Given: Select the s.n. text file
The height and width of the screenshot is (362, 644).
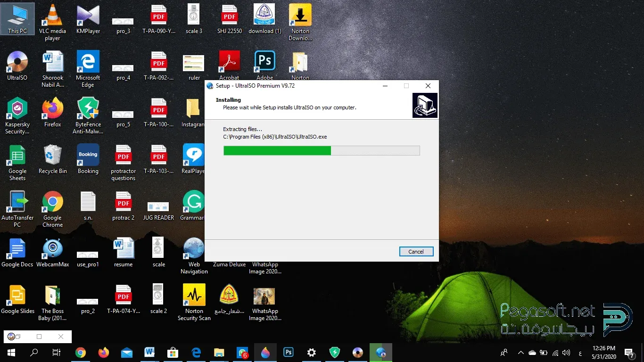Looking at the screenshot, I should [x=88, y=206].
